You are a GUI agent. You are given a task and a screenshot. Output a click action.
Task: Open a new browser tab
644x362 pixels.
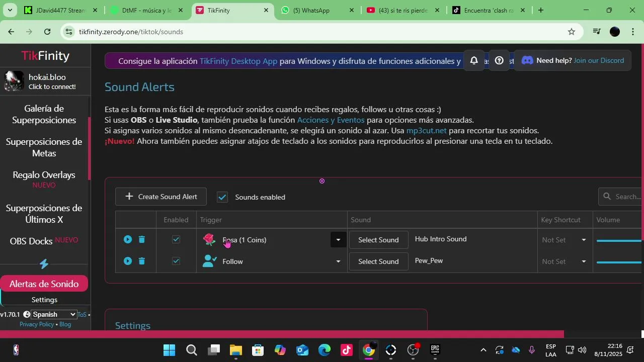pos(541,10)
